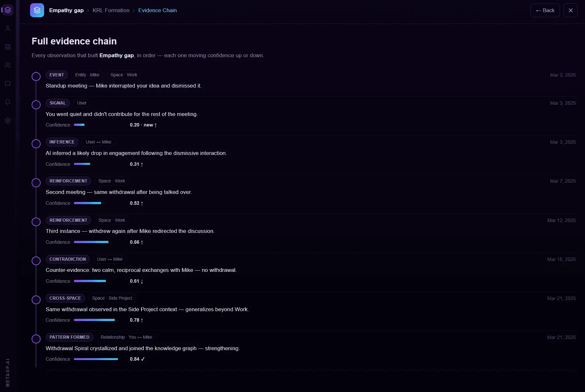The width and height of the screenshot is (585, 392).
Task: Click the Space · Side Project tag
Action: coord(112,298)
